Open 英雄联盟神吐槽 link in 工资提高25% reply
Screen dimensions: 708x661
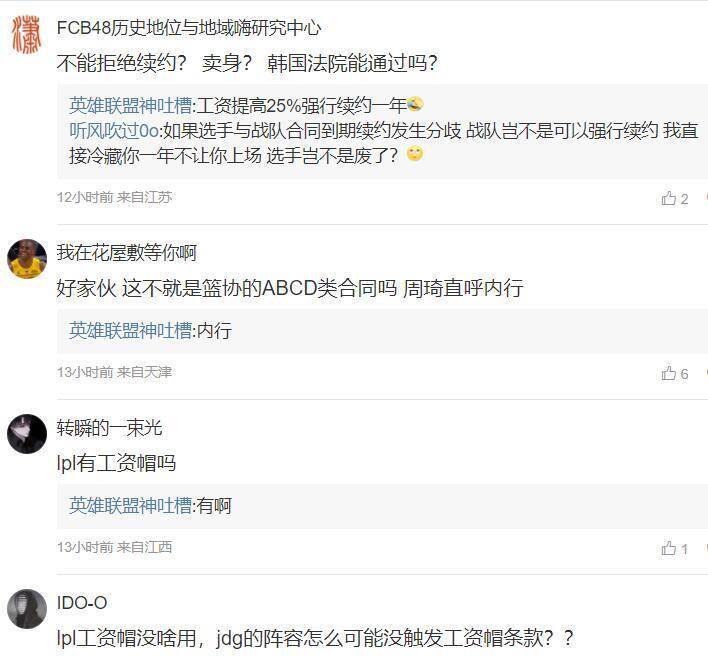coord(130,106)
